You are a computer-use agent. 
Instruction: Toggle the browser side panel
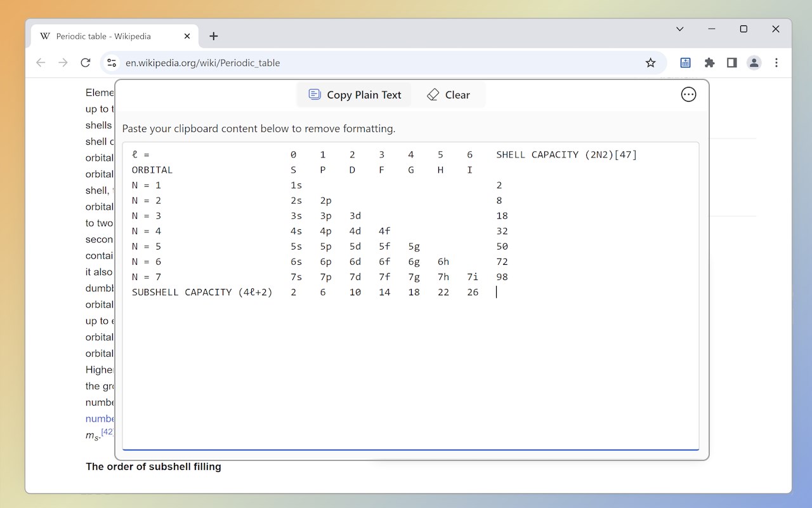point(731,63)
